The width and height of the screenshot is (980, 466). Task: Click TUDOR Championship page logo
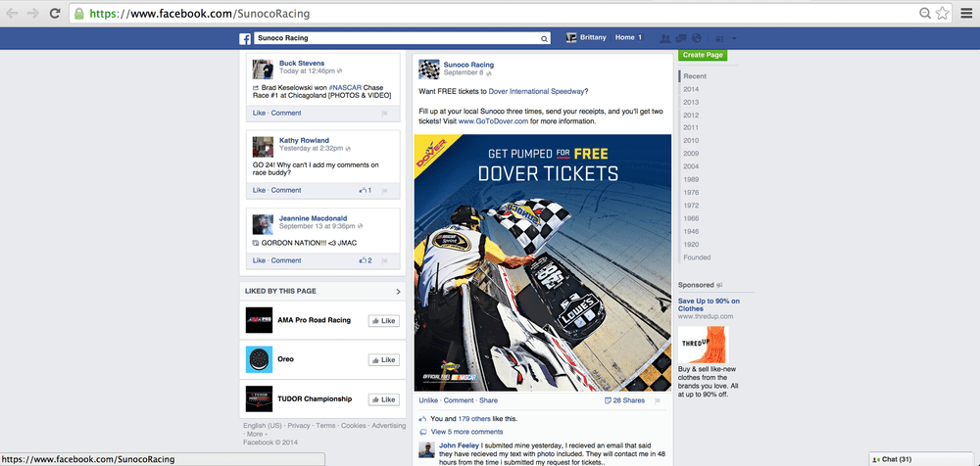click(x=259, y=398)
